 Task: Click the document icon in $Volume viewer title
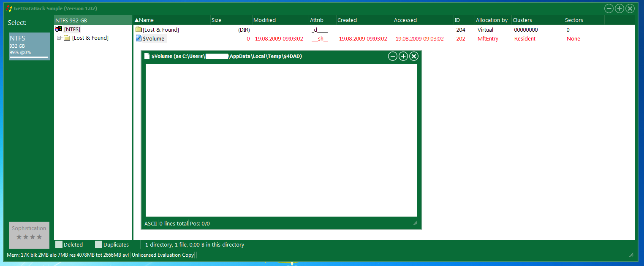(147, 56)
